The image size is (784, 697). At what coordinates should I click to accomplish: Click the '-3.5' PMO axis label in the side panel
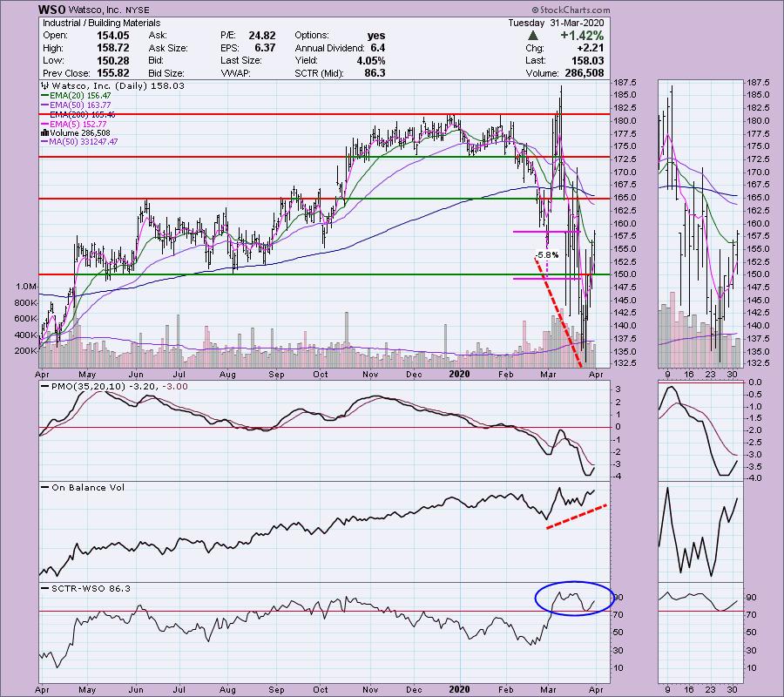[754, 467]
